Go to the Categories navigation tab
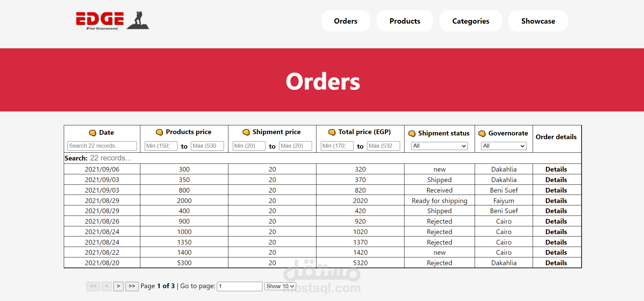 471,21
